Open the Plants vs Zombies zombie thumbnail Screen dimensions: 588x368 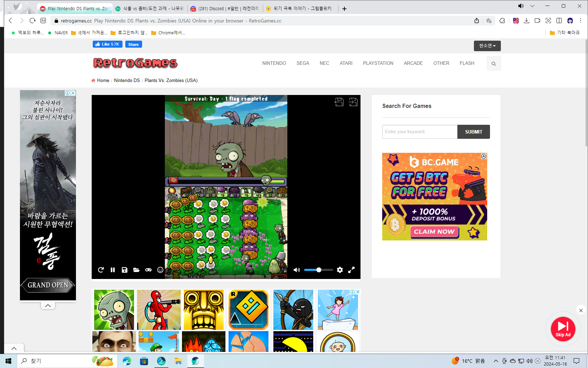point(114,310)
